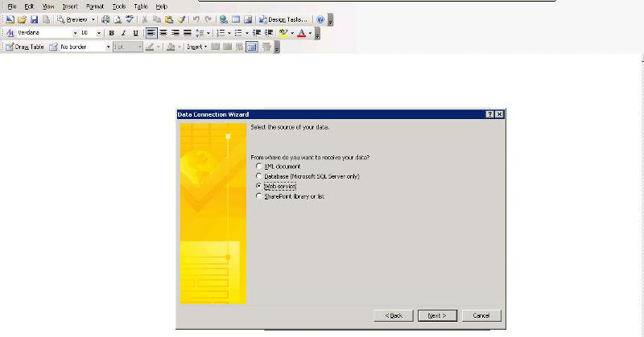Select SharePoint library or list option

coord(258,196)
